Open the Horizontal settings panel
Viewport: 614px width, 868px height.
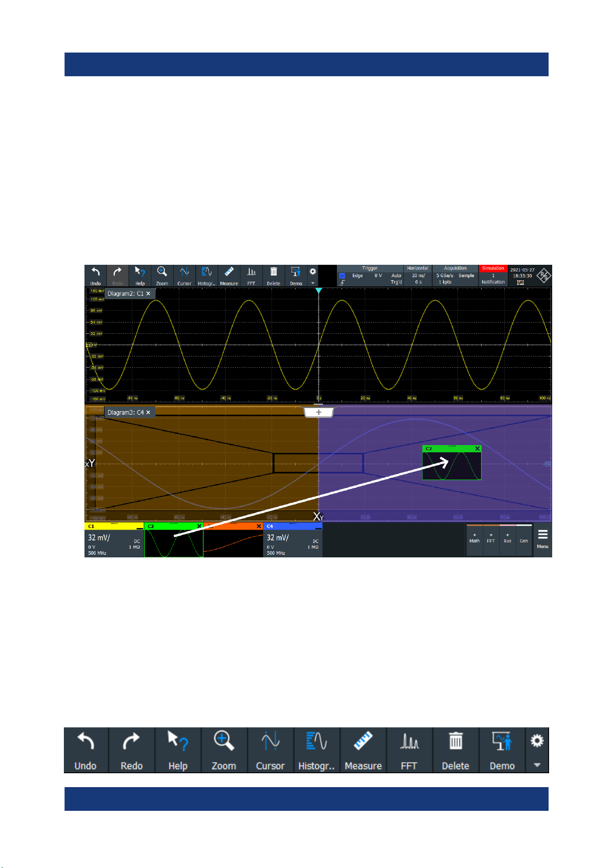click(x=418, y=276)
